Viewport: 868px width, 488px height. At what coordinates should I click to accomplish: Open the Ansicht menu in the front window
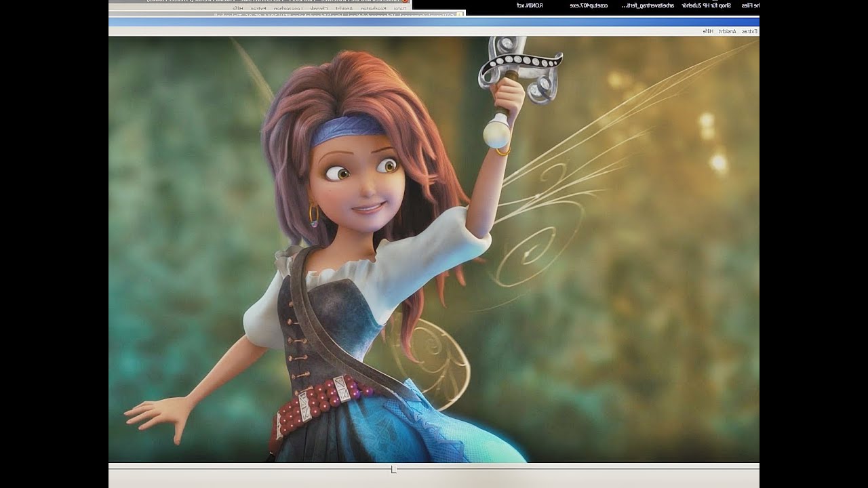pyautogui.click(x=726, y=31)
